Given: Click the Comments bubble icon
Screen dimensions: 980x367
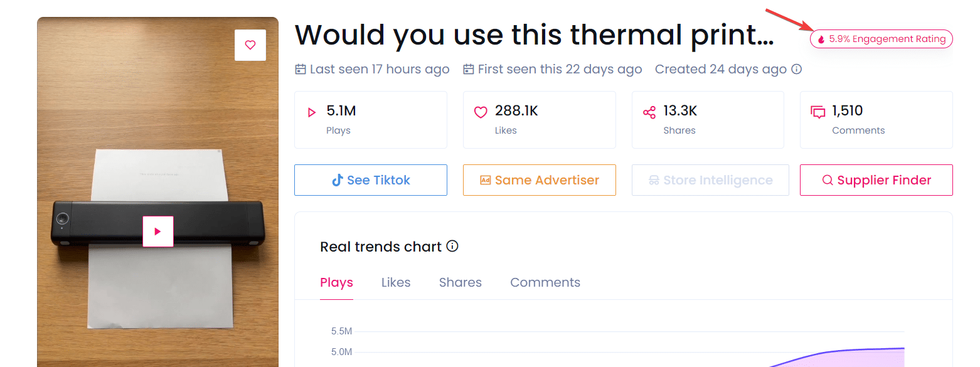Looking at the screenshot, I should [818, 113].
